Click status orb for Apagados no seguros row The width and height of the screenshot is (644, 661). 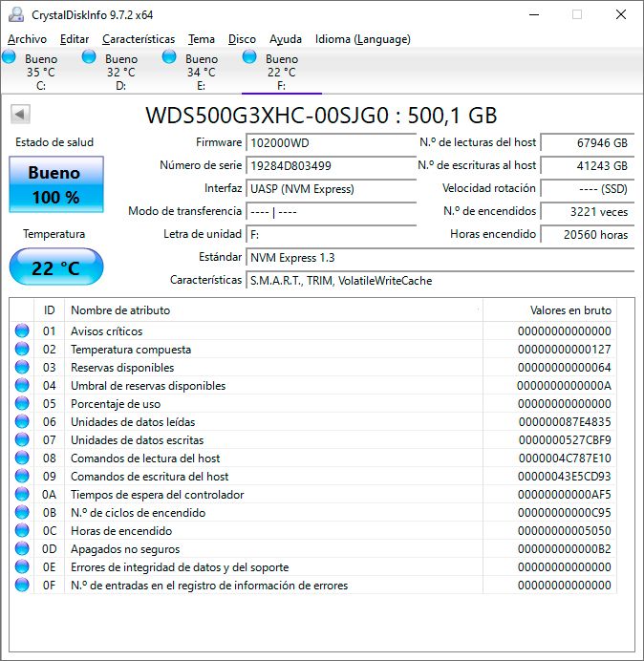click(x=22, y=548)
